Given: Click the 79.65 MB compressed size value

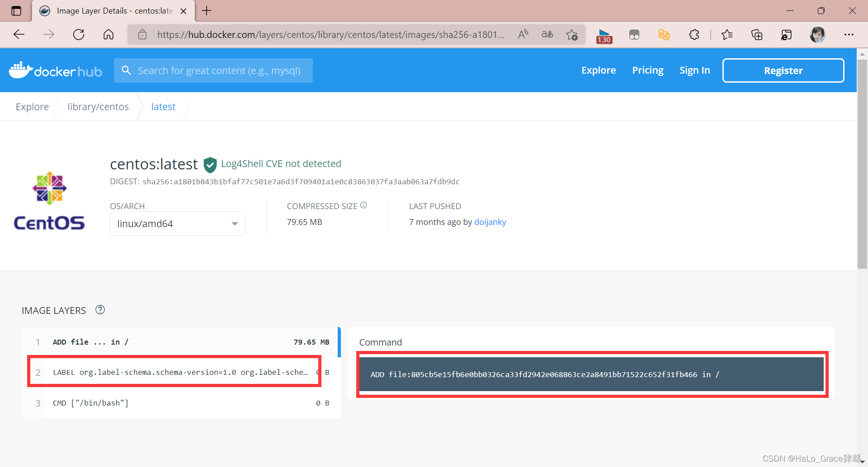Looking at the screenshot, I should click(x=305, y=222).
